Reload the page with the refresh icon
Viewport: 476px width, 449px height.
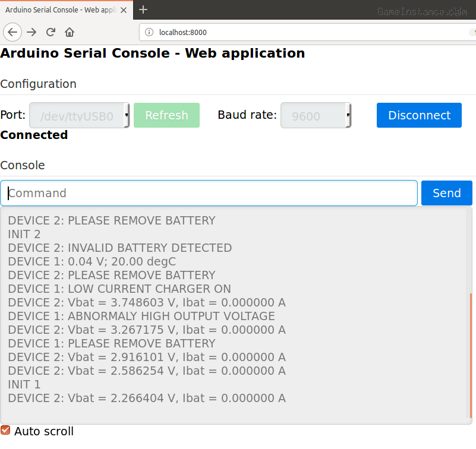coord(51,32)
